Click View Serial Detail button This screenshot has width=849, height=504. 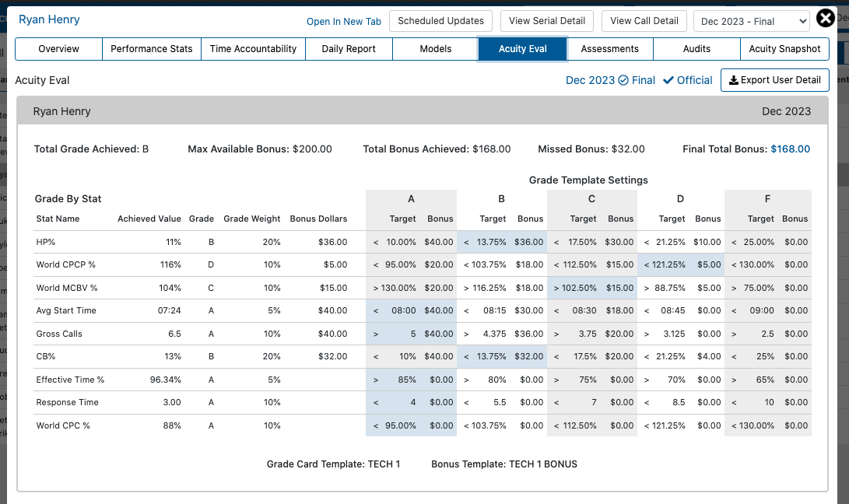[547, 21]
